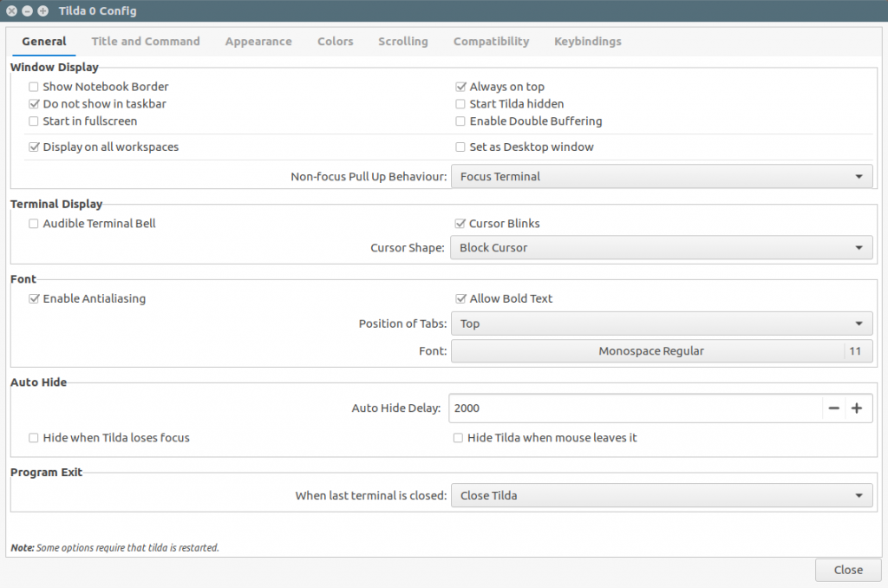Open the Non-focus Pull Up Behaviour dropdown

tap(663, 176)
